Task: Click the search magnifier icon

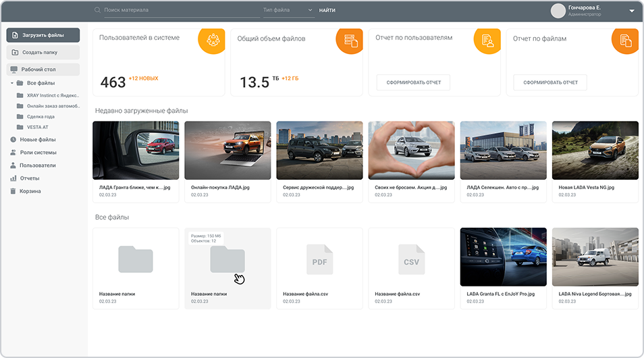Action: point(99,10)
